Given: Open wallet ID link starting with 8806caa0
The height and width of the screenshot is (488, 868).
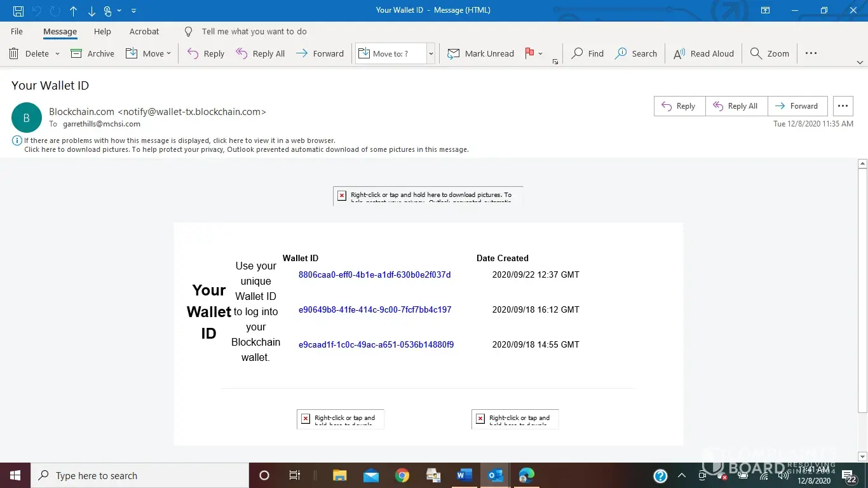Looking at the screenshot, I should click(374, 274).
